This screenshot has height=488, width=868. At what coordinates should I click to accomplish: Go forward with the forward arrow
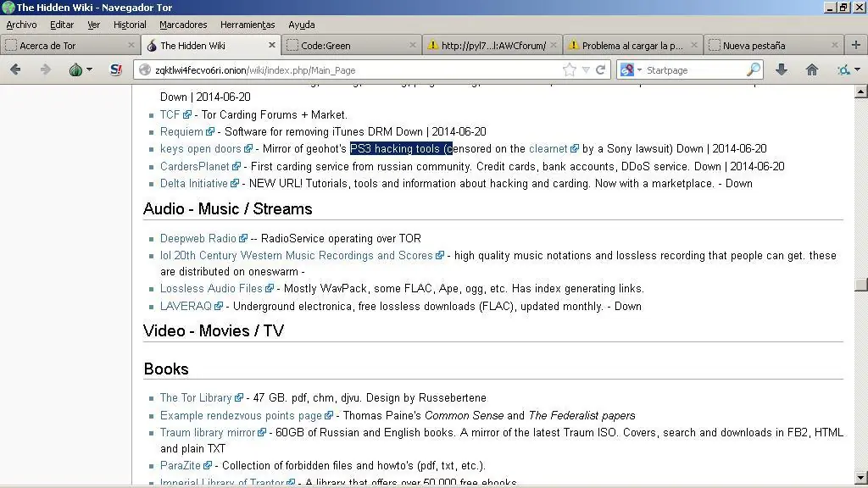[x=46, y=69]
